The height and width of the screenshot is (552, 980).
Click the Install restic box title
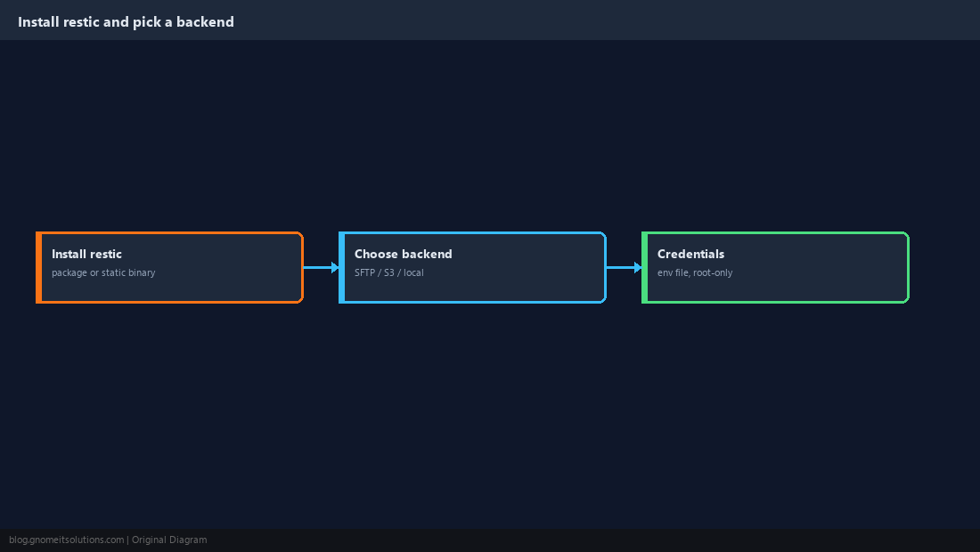pos(86,254)
